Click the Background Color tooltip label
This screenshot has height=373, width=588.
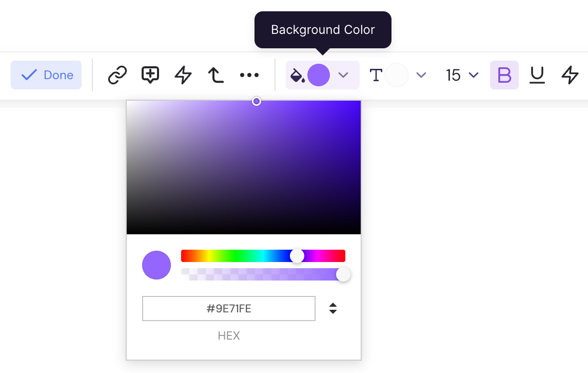[x=323, y=30]
